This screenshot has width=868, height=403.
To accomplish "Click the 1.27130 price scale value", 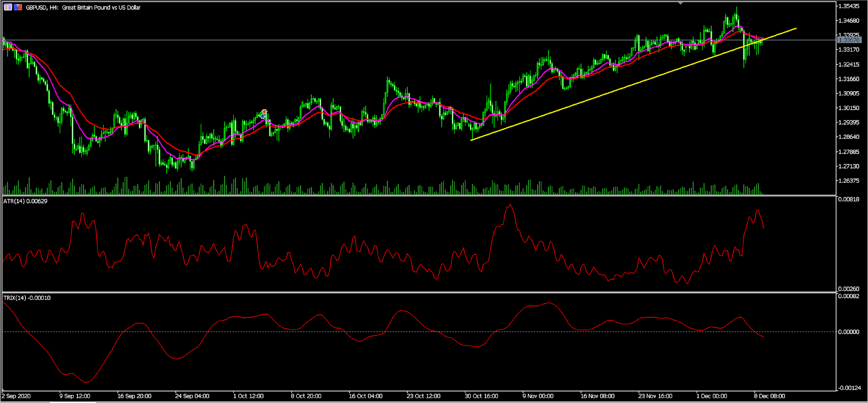I will pyautogui.click(x=849, y=167).
